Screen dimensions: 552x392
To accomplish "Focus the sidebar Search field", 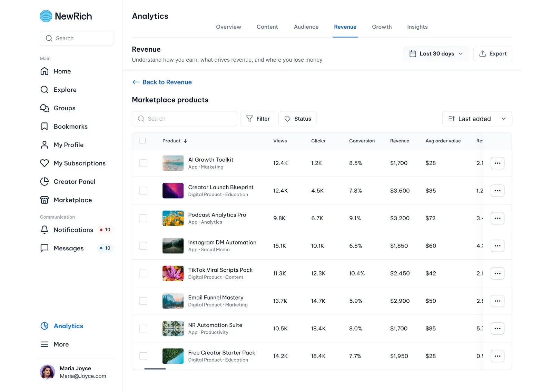I will point(77,38).
